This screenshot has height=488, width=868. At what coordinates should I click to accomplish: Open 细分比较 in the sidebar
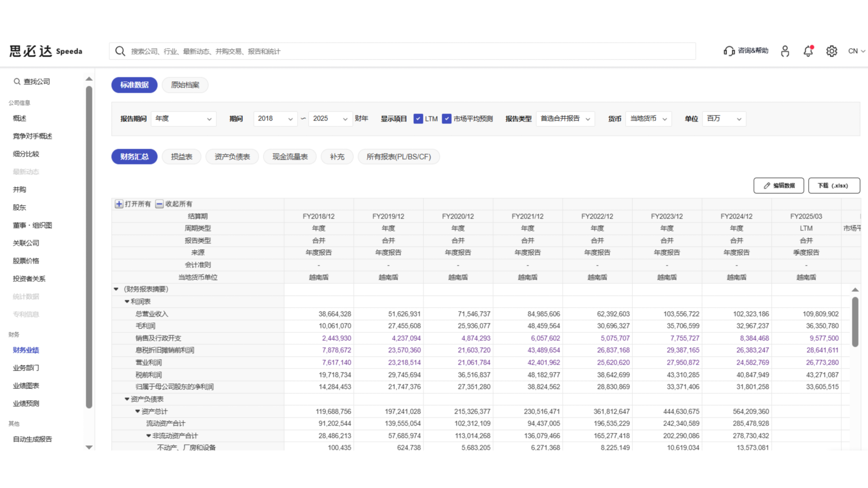tap(26, 154)
